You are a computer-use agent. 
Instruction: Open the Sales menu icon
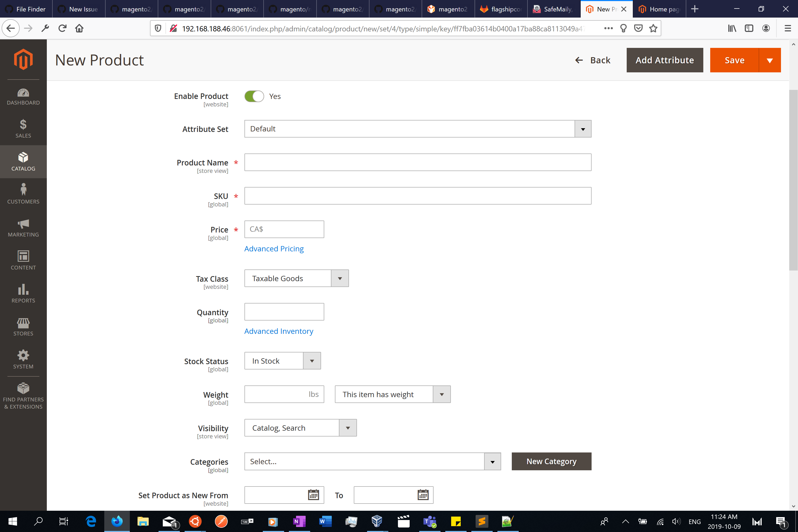[x=23, y=128]
